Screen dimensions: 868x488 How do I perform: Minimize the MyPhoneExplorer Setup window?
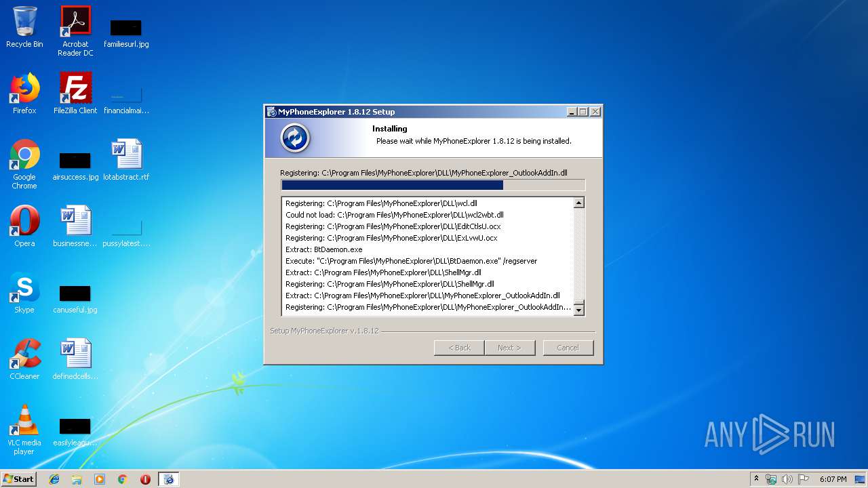click(x=572, y=112)
